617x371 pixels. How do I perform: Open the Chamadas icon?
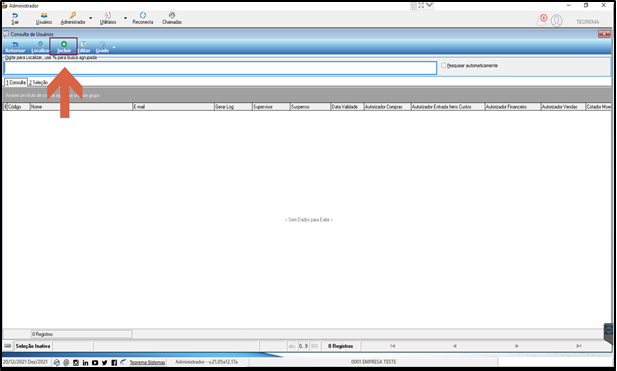[172, 15]
